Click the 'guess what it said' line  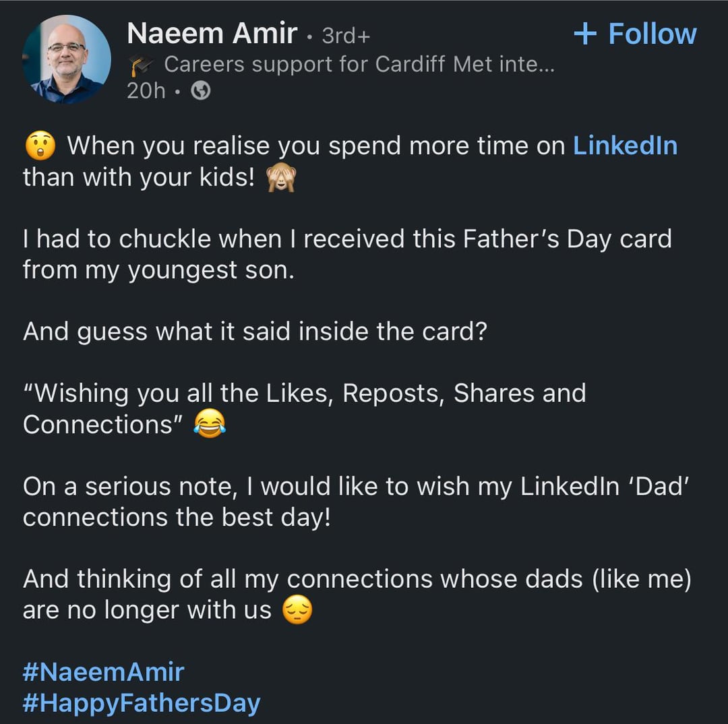tap(254, 331)
